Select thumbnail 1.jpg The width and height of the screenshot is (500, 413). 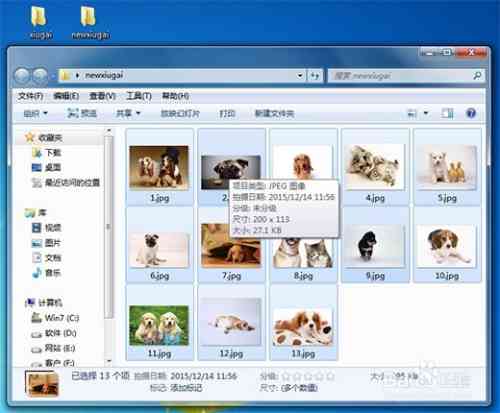(x=159, y=167)
